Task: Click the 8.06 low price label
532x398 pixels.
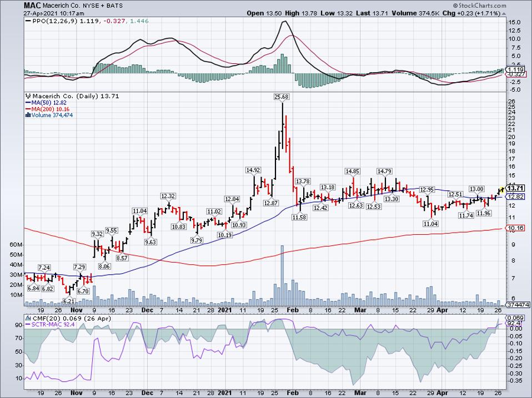Action: coord(104,266)
